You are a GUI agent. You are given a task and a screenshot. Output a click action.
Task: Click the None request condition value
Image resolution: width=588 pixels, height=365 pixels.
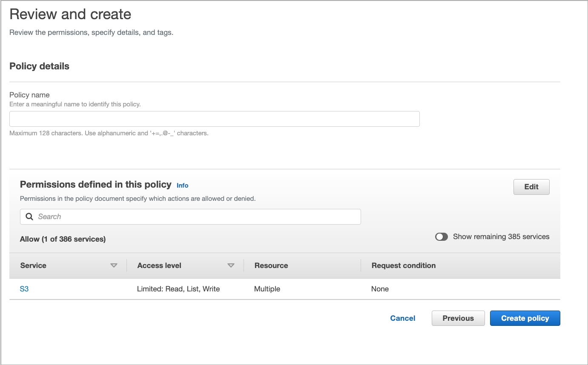[x=380, y=289]
